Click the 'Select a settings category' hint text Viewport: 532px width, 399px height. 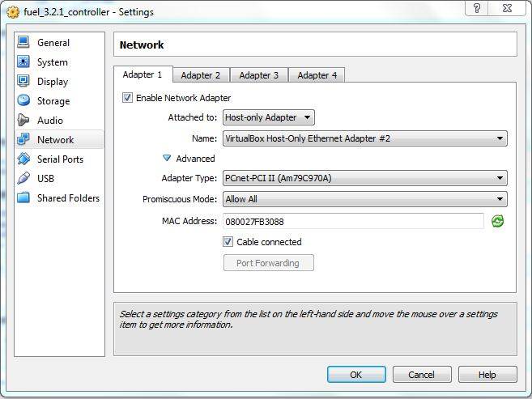point(308,320)
